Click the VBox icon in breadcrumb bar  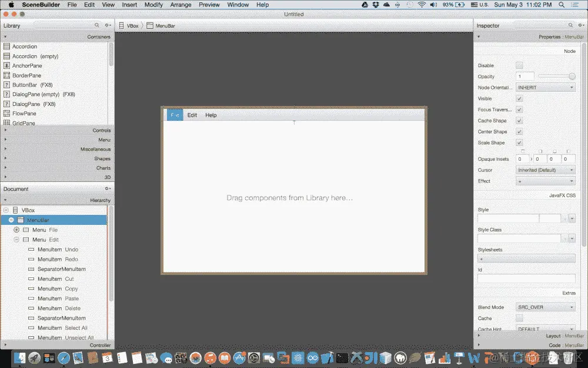(122, 25)
